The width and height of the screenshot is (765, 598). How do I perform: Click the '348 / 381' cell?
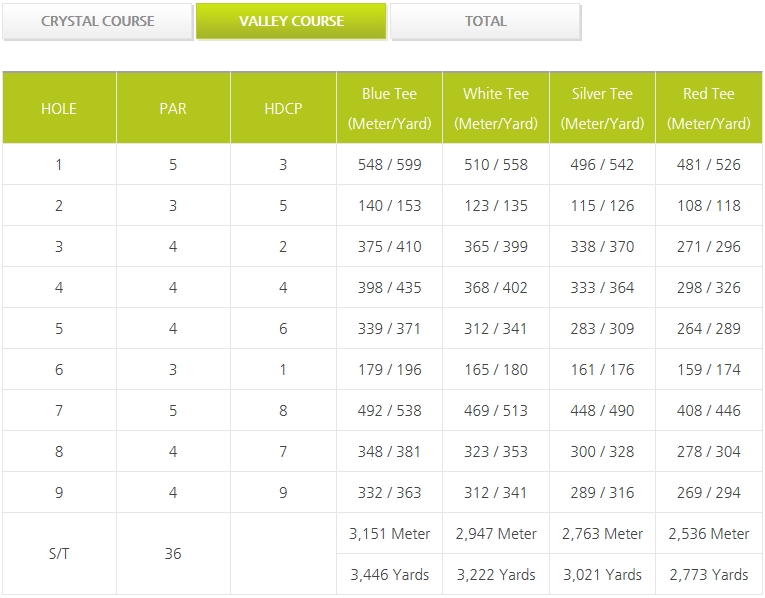[x=389, y=452]
